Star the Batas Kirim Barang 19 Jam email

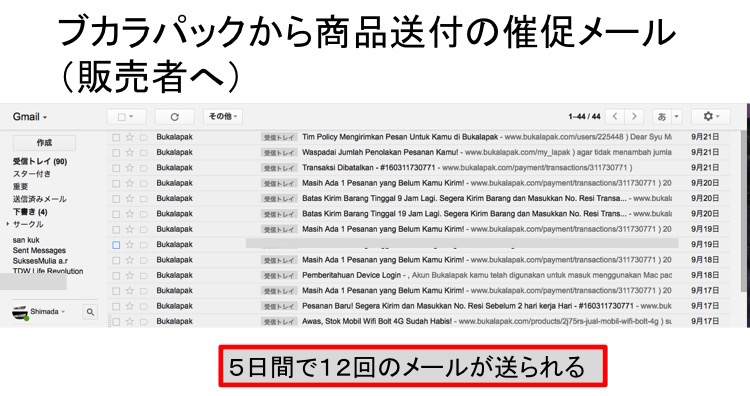pyautogui.click(x=130, y=214)
